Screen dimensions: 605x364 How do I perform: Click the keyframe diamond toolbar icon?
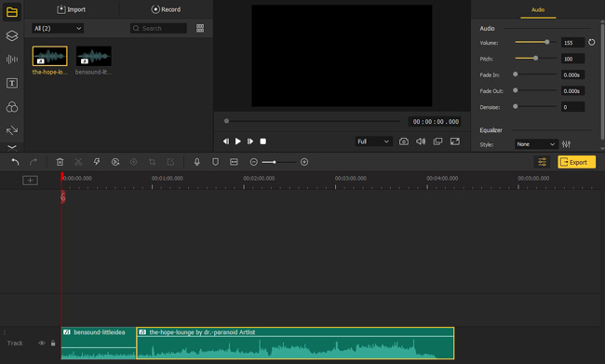(134, 162)
